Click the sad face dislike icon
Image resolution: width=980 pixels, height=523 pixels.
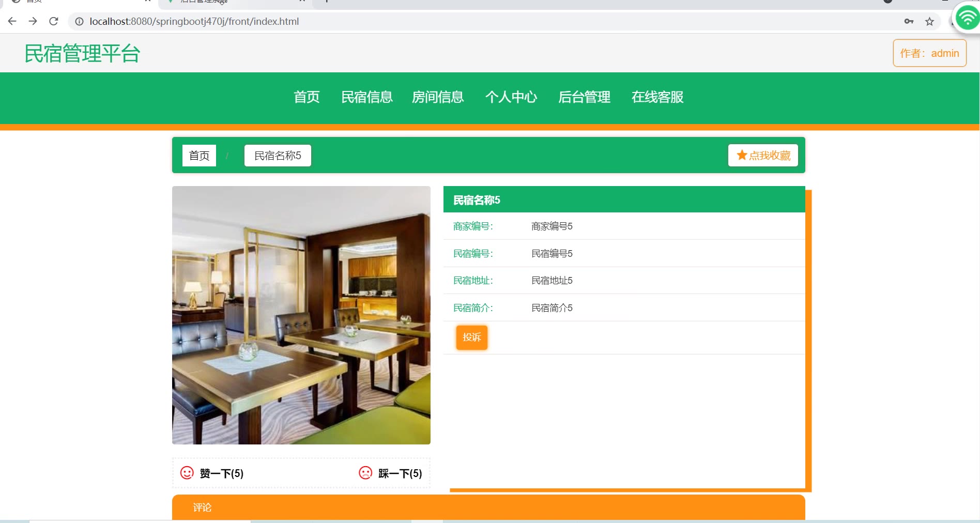click(x=365, y=473)
